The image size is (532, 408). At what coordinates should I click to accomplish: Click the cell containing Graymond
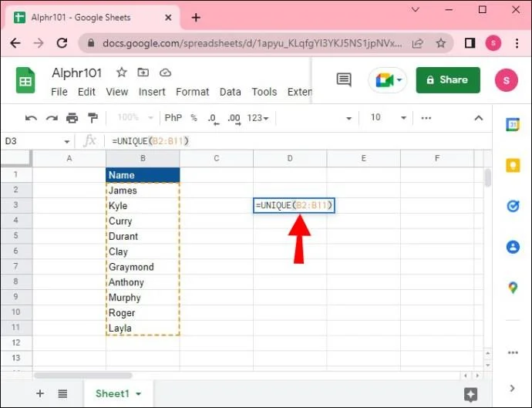(143, 267)
